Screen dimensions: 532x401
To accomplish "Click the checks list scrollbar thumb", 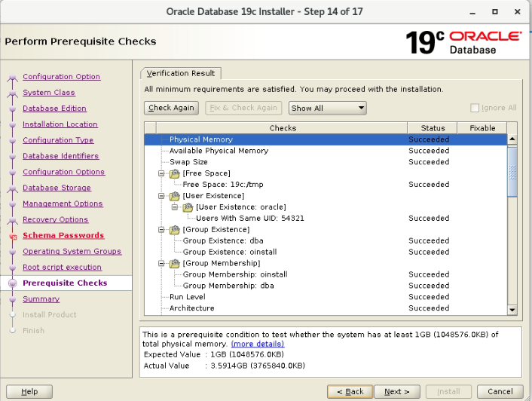I will click(x=512, y=171).
